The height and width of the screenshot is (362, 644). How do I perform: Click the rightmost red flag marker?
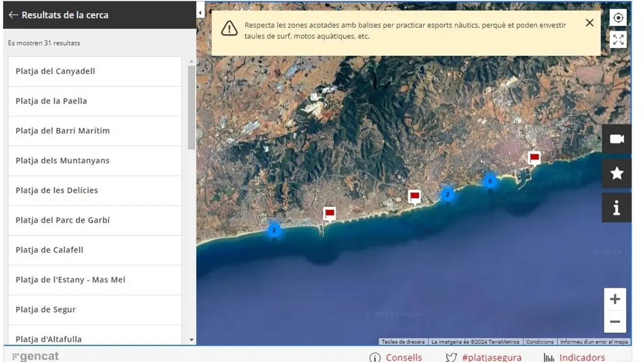pos(534,158)
